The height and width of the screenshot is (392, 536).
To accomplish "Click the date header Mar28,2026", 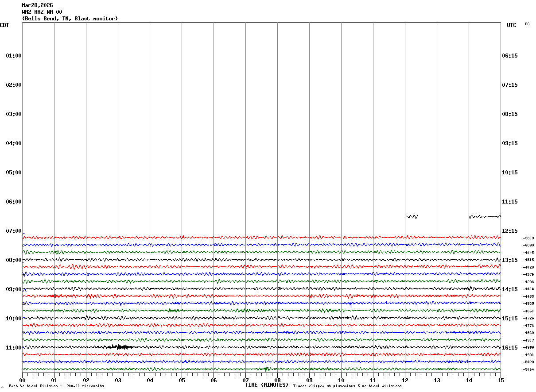I will point(37,5).
